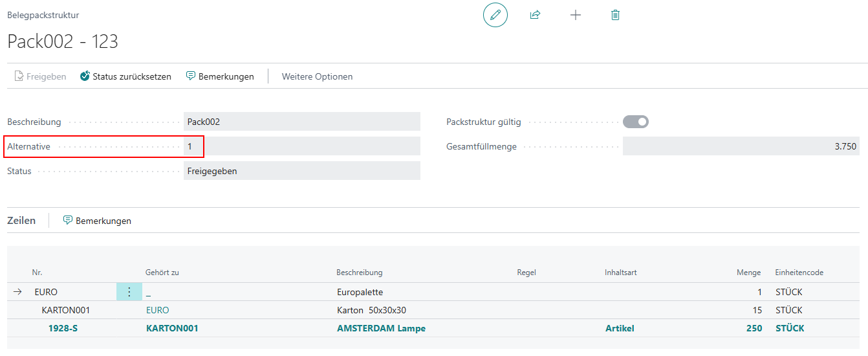This screenshot has height=356, width=868.
Task: Open Bemerkungen in the top action bar
Action: (x=220, y=76)
